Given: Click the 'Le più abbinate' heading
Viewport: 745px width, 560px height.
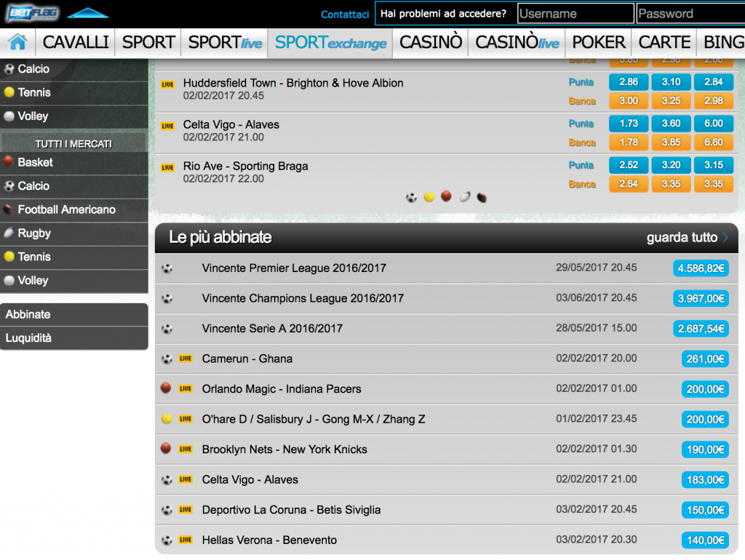Looking at the screenshot, I should click(x=220, y=237).
